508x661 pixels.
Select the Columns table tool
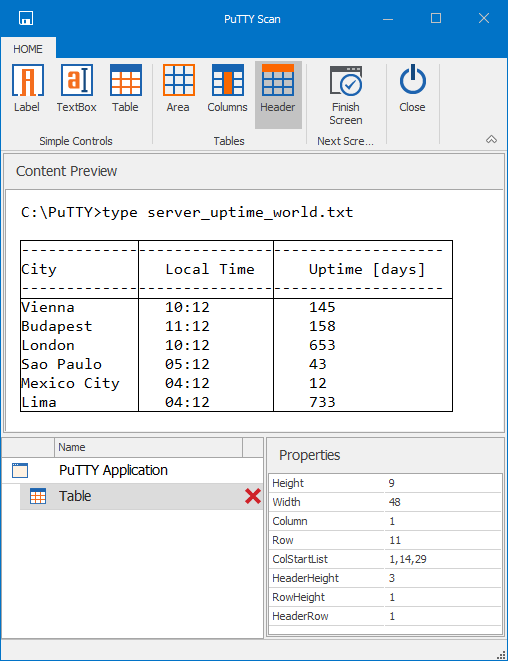[x=227, y=89]
